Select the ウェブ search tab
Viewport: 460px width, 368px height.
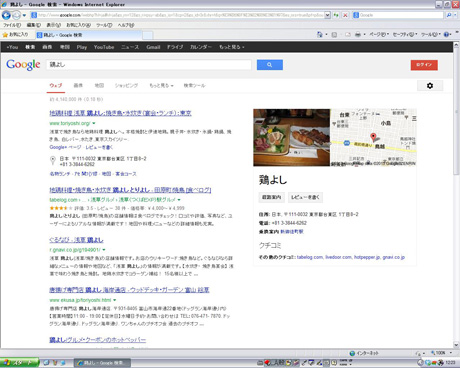56,85
